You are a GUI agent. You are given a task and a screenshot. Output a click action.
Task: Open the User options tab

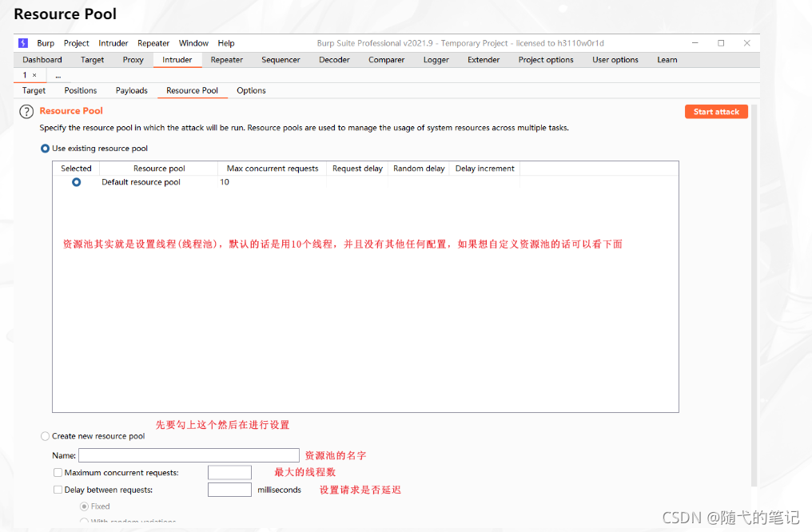[x=615, y=60]
